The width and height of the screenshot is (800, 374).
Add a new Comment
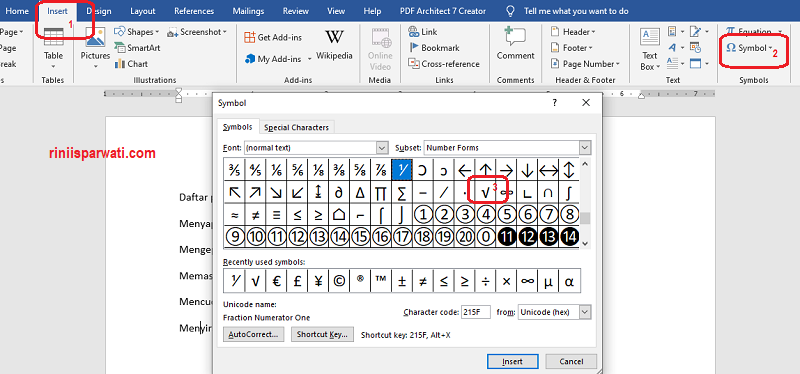click(515, 45)
